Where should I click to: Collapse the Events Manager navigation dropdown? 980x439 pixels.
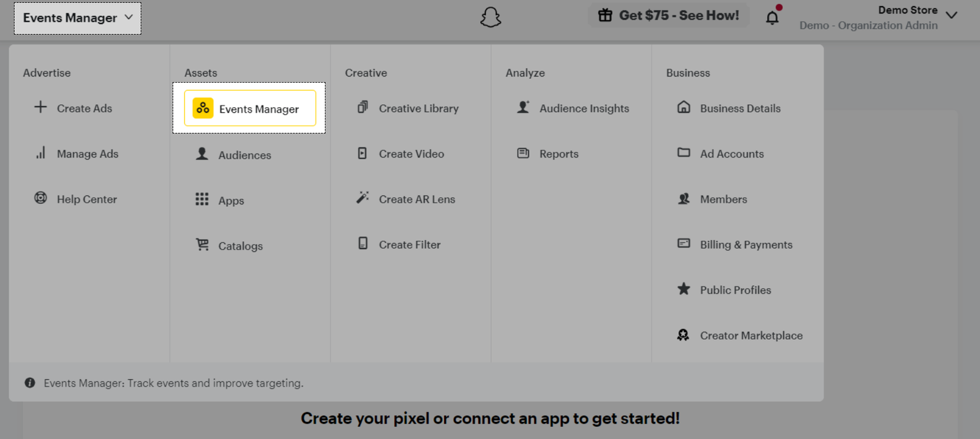tap(78, 18)
